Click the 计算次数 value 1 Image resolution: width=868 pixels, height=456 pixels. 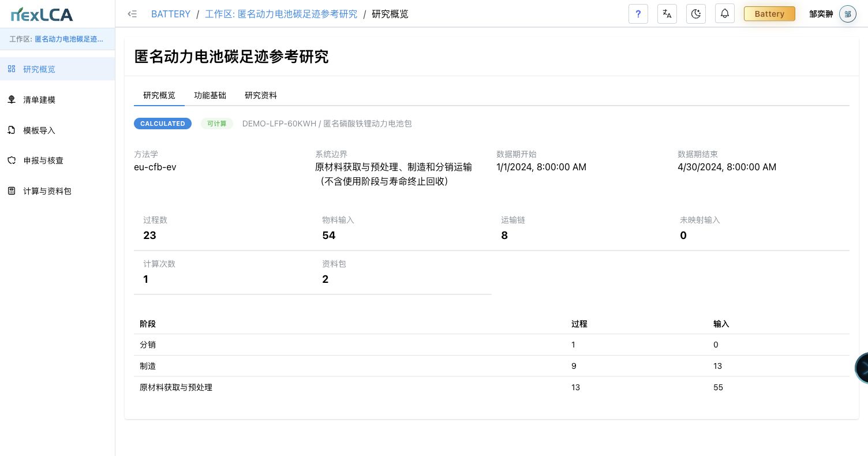click(x=146, y=279)
